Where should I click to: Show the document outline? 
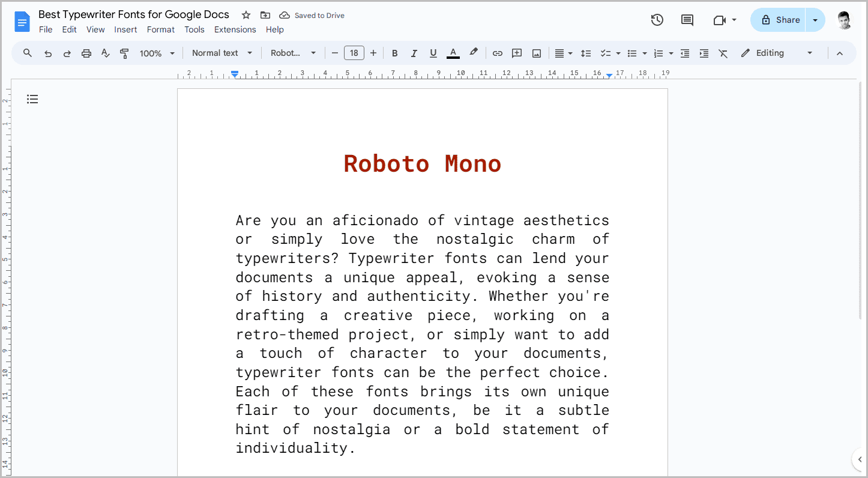coord(32,99)
